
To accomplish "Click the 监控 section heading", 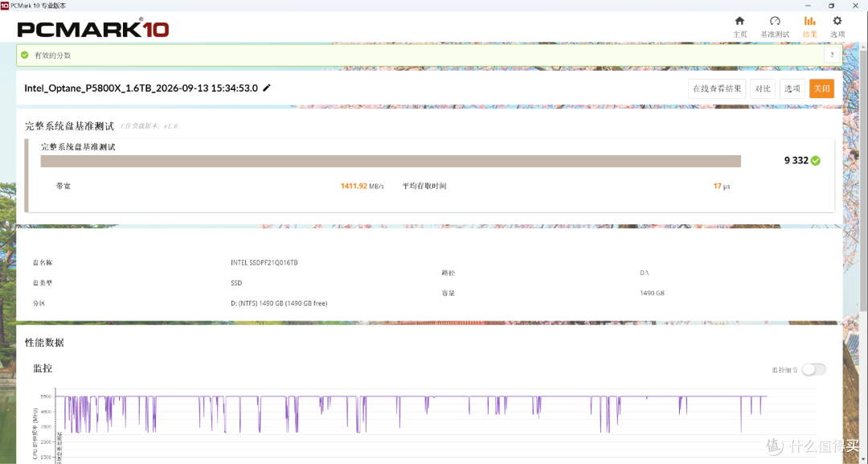I will (x=43, y=368).
